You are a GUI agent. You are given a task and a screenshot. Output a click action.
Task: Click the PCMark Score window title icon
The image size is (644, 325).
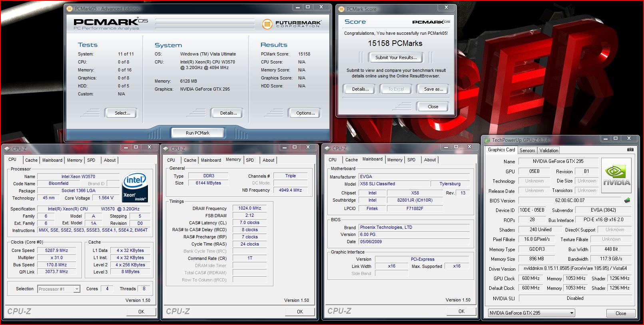pyautogui.click(x=341, y=9)
